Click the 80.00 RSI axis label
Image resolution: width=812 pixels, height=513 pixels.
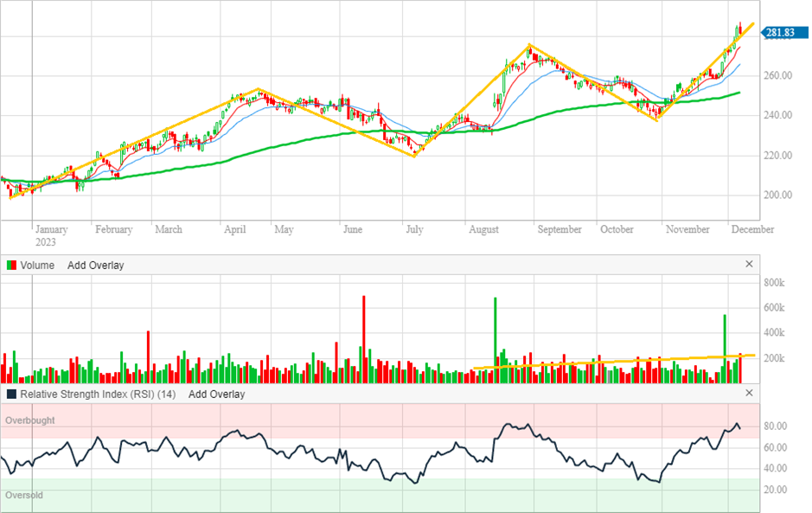(774, 426)
